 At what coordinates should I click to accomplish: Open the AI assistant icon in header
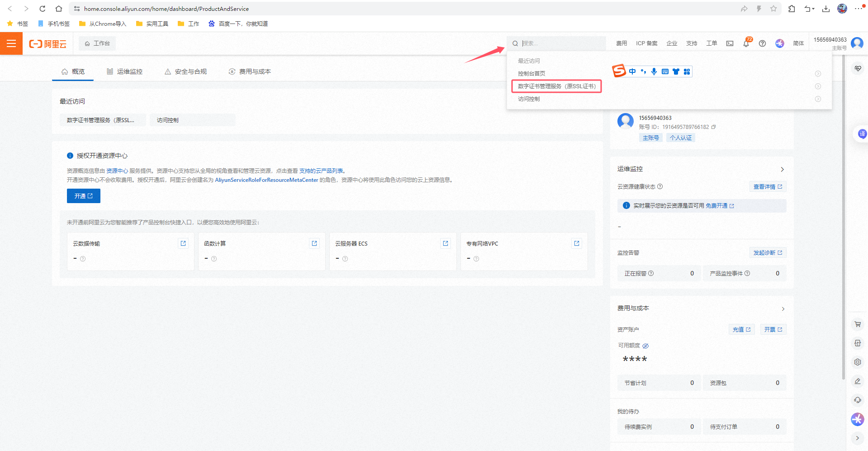779,43
